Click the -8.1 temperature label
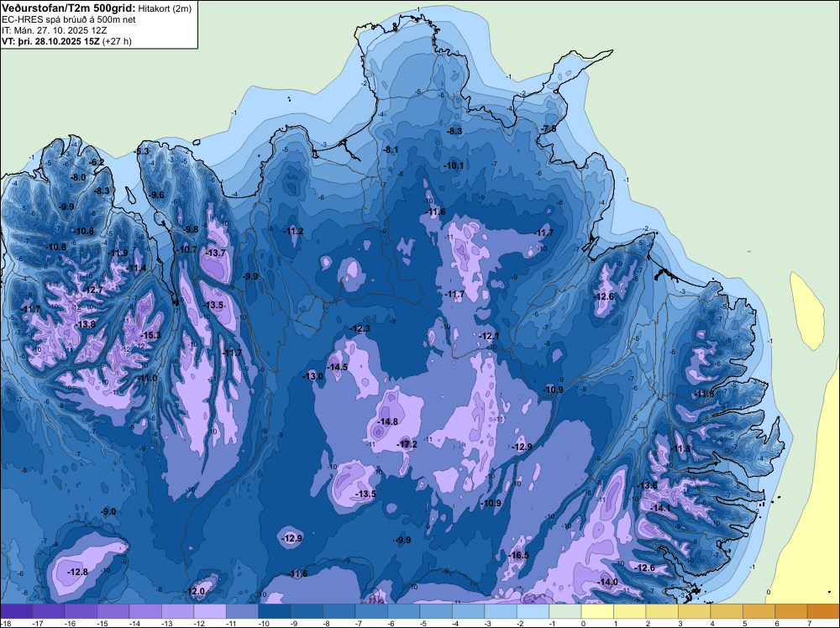The height and width of the screenshot is (628, 840). (x=391, y=149)
